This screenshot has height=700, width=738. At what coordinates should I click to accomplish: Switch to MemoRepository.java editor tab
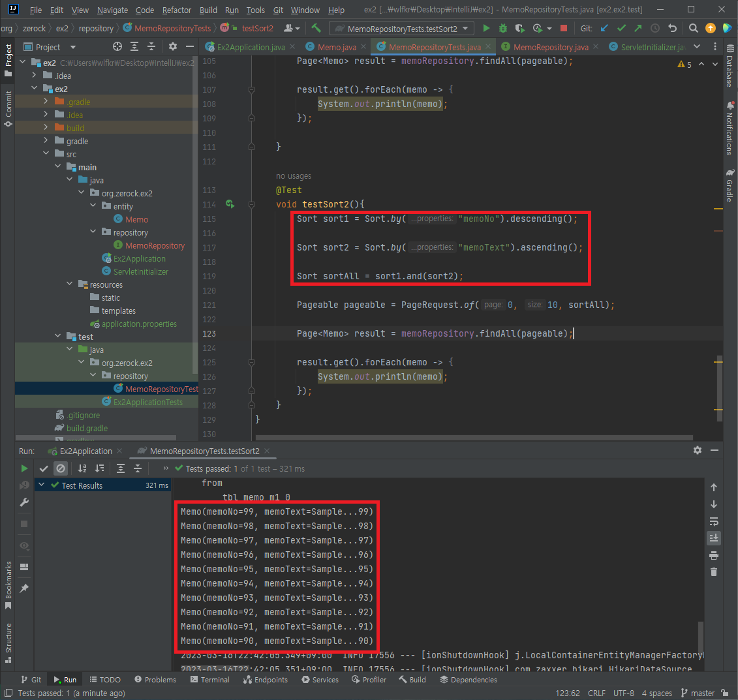coord(550,47)
